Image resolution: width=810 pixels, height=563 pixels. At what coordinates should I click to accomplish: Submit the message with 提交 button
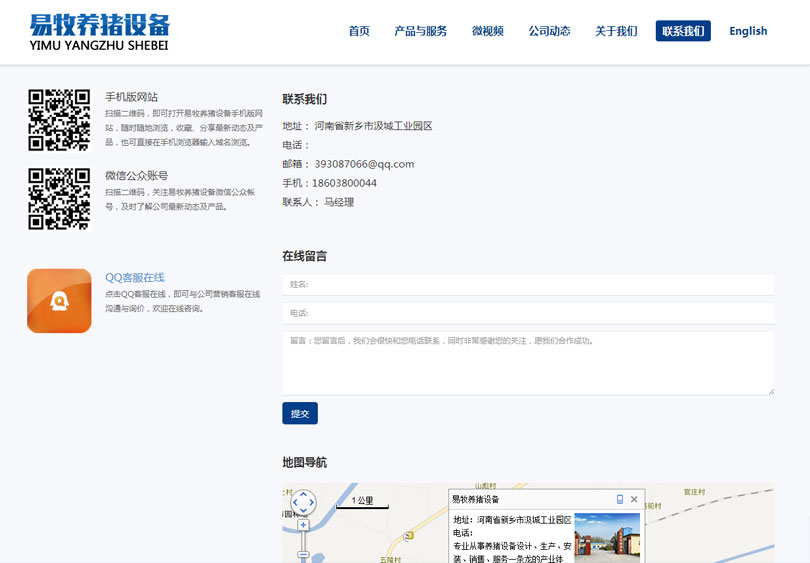click(x=300, y=413)
